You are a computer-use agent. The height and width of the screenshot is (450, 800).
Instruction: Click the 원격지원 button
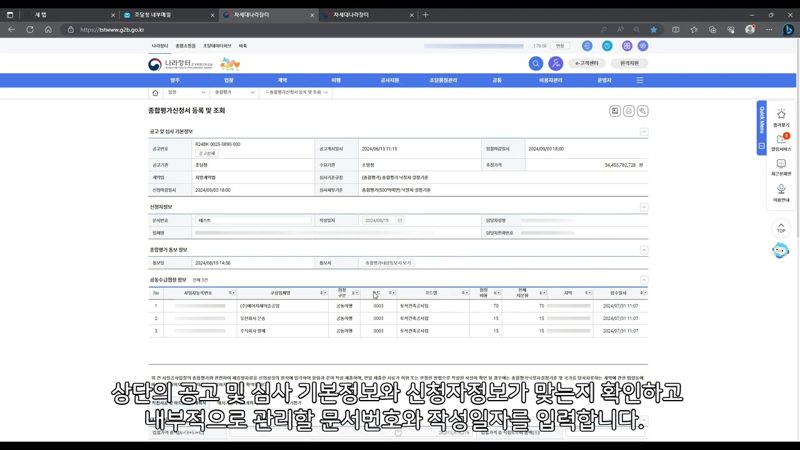629,63
